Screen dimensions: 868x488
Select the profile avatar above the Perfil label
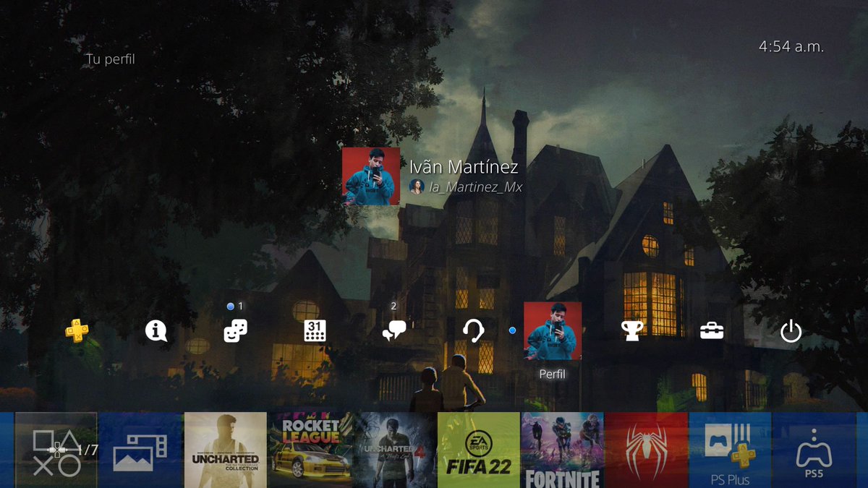pos(553,331)
